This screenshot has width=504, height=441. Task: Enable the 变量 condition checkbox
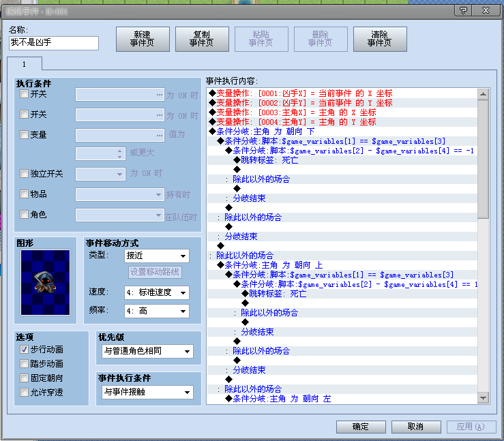tap(24, 134)
